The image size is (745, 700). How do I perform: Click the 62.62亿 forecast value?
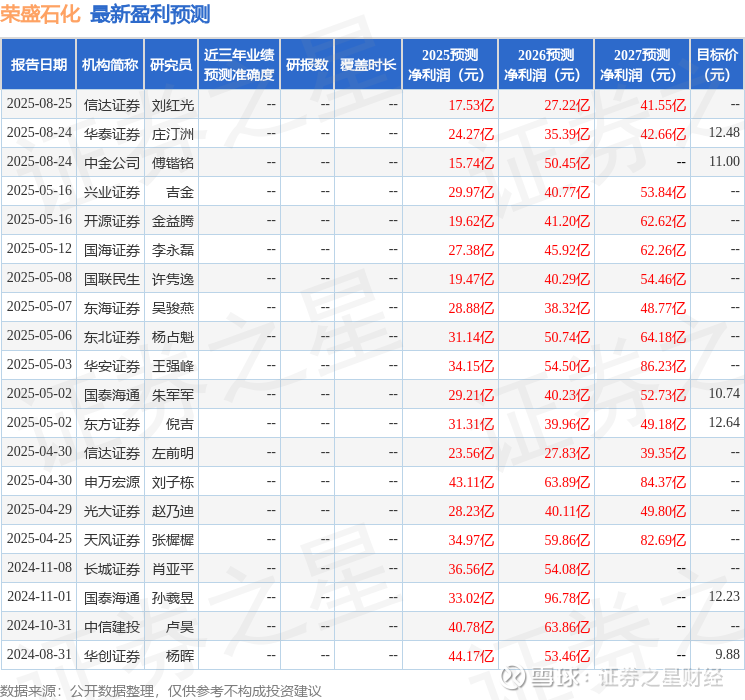coord(663,221)
